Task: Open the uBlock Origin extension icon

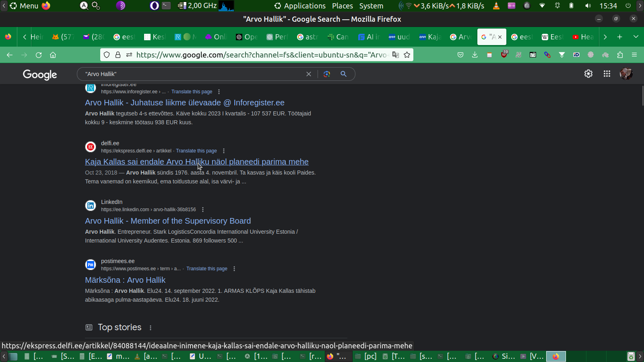Action: pyautogui.click(x=504, y=55)
